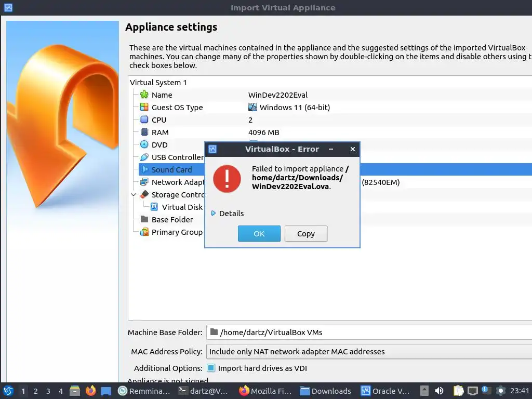Click the removable media eject tray icon
The height and width of the screenshot is (399, 532).
pyautogui.click(x=424, y=391)
